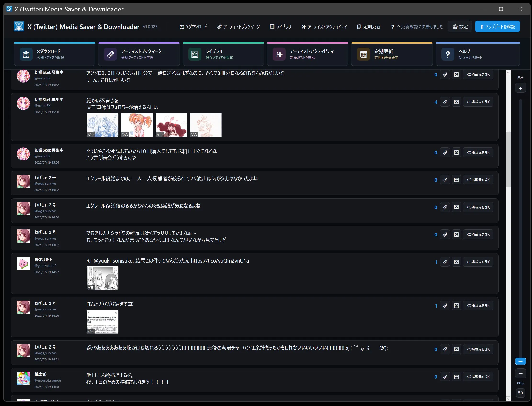532x406 pixels.
Task: Click library image icon on 14:30 post
Action: (456, 207)
